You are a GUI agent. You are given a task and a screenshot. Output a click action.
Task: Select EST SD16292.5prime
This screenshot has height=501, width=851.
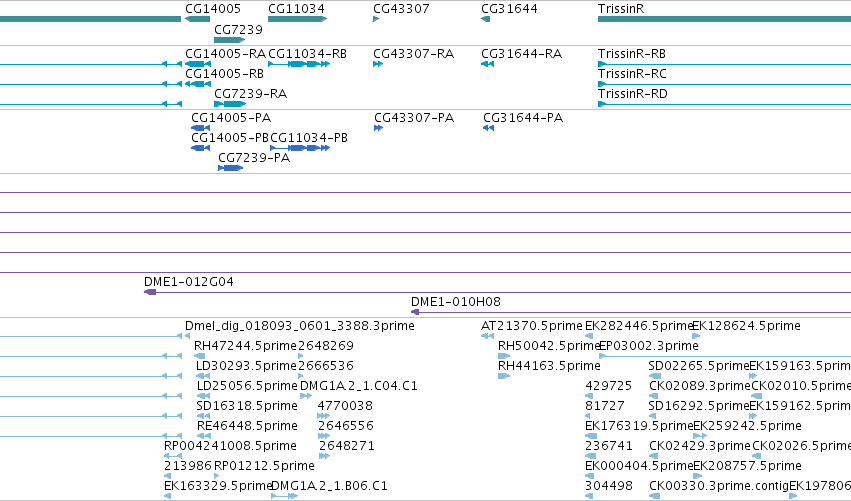pyautogui.click(x=698, y=406)
